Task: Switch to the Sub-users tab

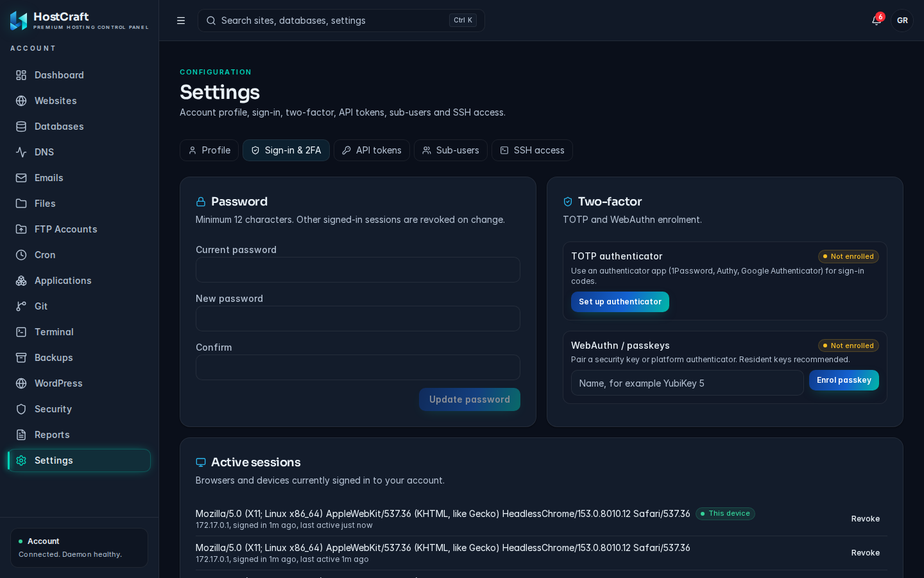Action: coord(450,150)
